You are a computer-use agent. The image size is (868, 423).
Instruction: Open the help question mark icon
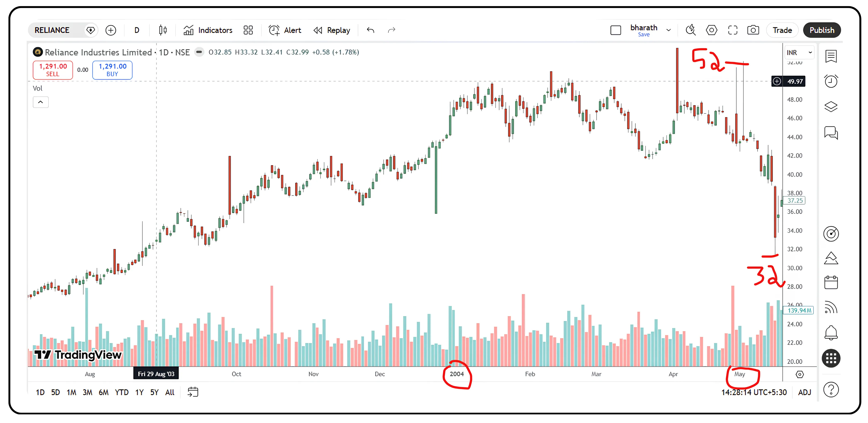(x=831, y=390)
